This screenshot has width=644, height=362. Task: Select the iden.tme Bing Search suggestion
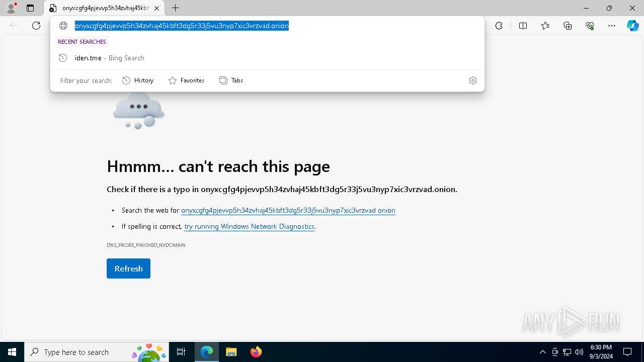point(267,58)
